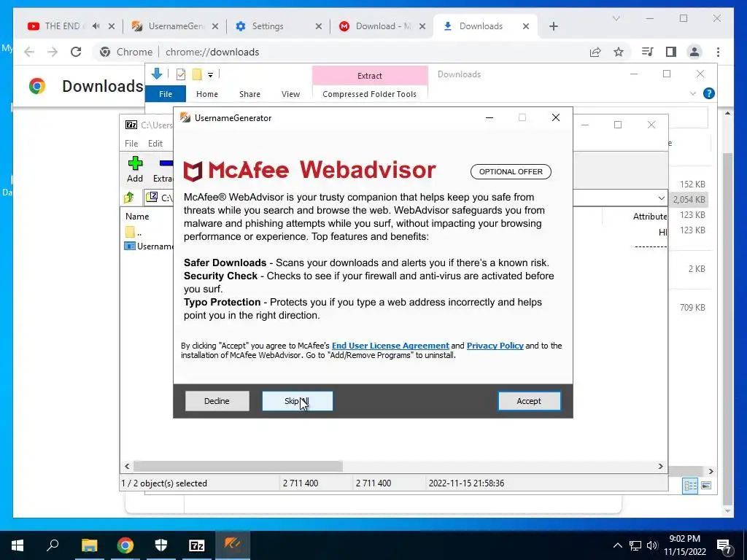747x560 pixels.
Task: Expand the 7-Zip address path dropdown
Action: pos(661,198)
